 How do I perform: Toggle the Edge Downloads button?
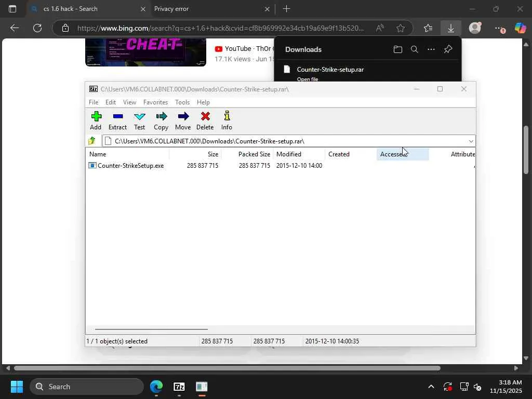[x=450, y=28]
